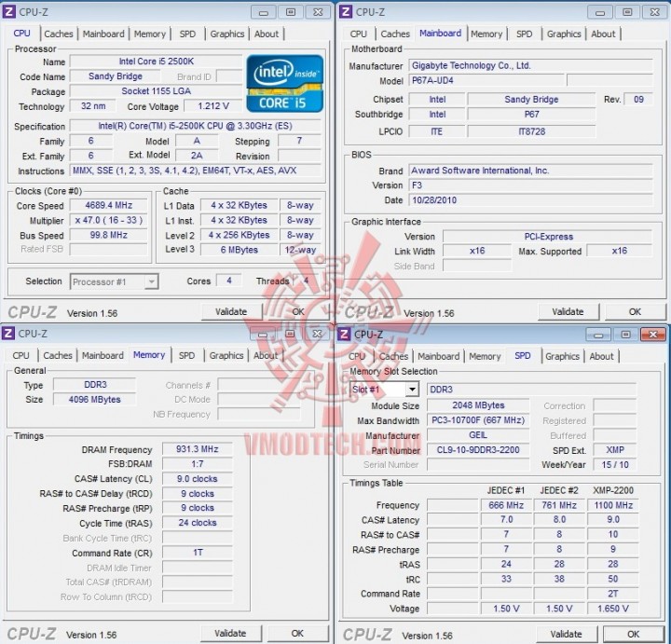Select Memory tab in the Mainboard window

(486, 34)
